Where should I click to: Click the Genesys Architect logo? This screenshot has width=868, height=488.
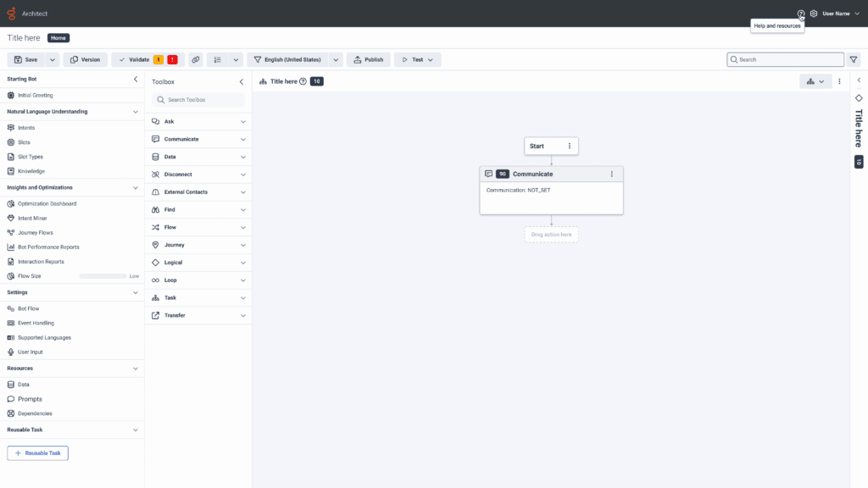click(x=11, y=13)
